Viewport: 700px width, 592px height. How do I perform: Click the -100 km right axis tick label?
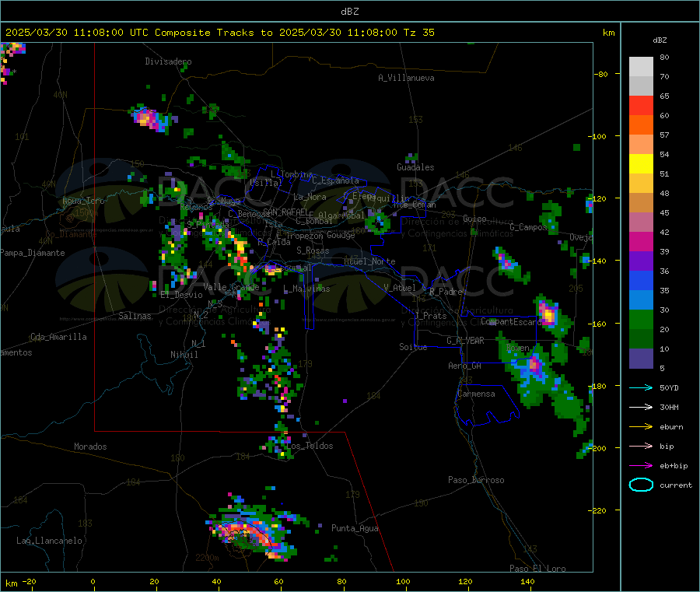pyautogui.click(x=597, y=136)
